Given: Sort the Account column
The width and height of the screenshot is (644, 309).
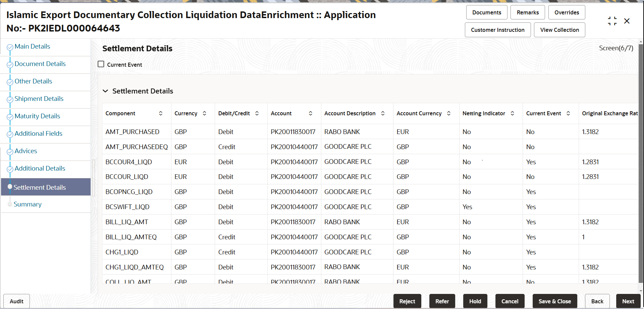Looking at the screenshot, I should coord(311,113).
